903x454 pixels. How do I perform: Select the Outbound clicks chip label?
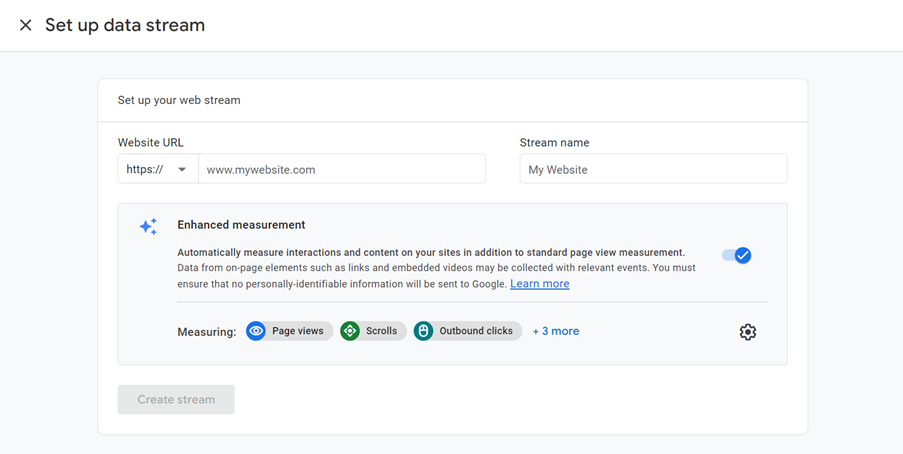click(x=476, y=331)
